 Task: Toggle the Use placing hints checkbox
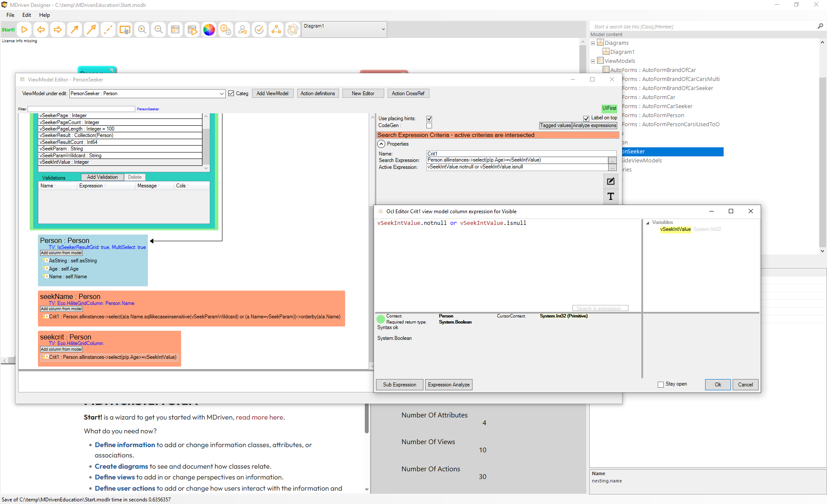(x=429, y=118)
